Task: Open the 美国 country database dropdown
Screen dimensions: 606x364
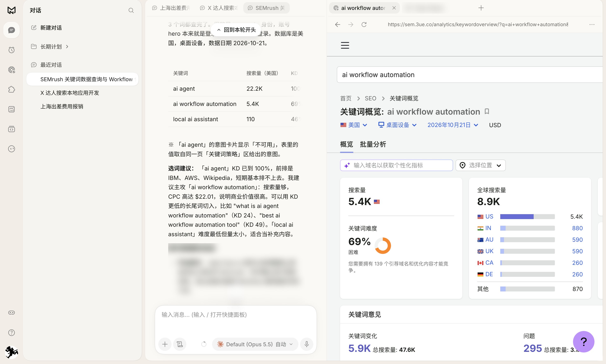Action: (354, 125)
